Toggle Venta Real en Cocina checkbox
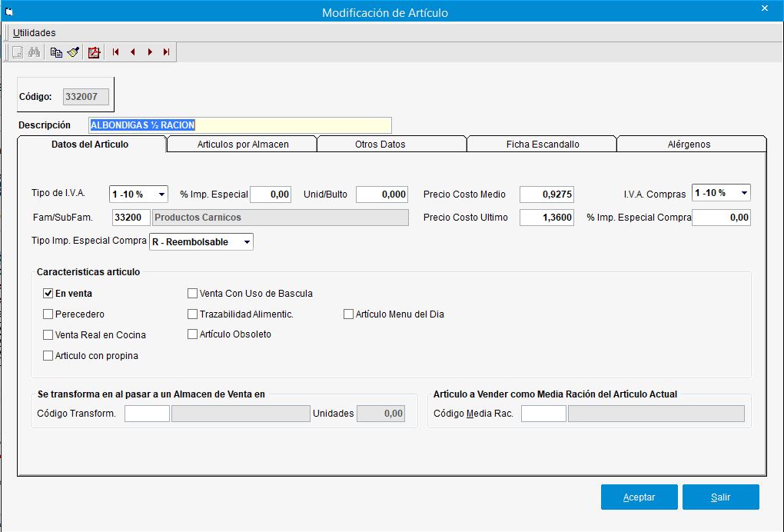The width and height of the screenshot is (784, 532). [48, 335]
